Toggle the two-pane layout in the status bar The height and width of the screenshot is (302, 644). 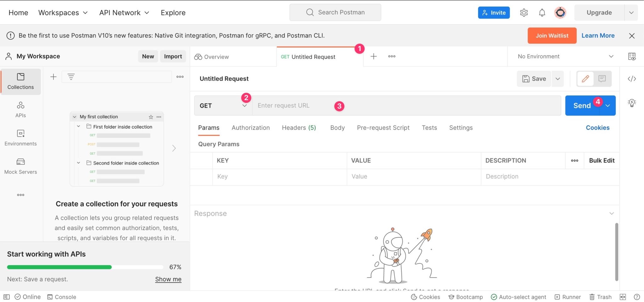[622, 297]
